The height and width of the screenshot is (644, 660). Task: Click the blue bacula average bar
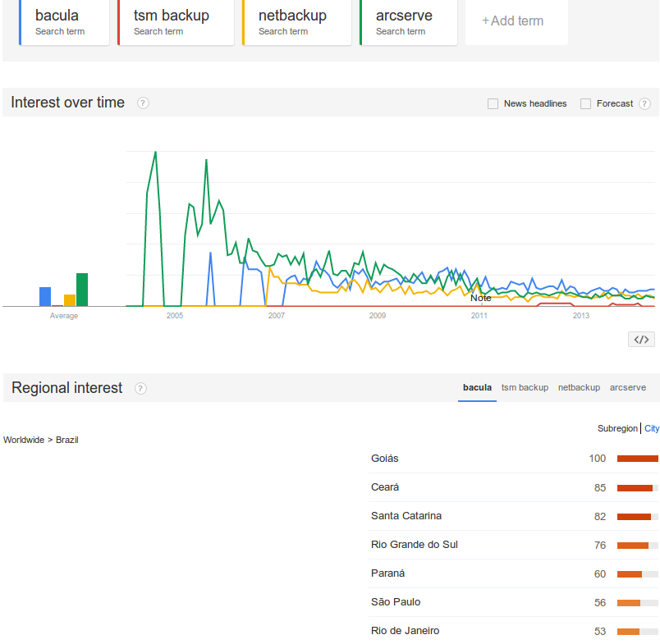[x=45, y=296]
